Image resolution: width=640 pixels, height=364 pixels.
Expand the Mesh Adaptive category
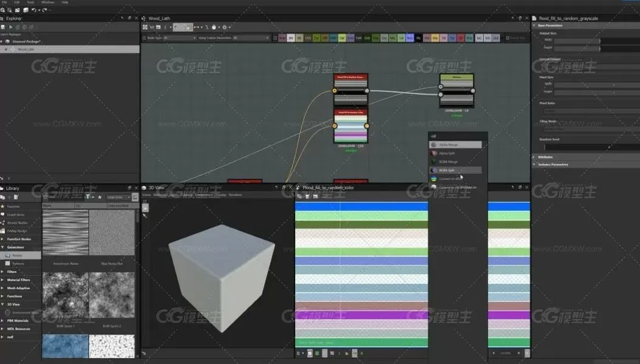coord(2,288)
